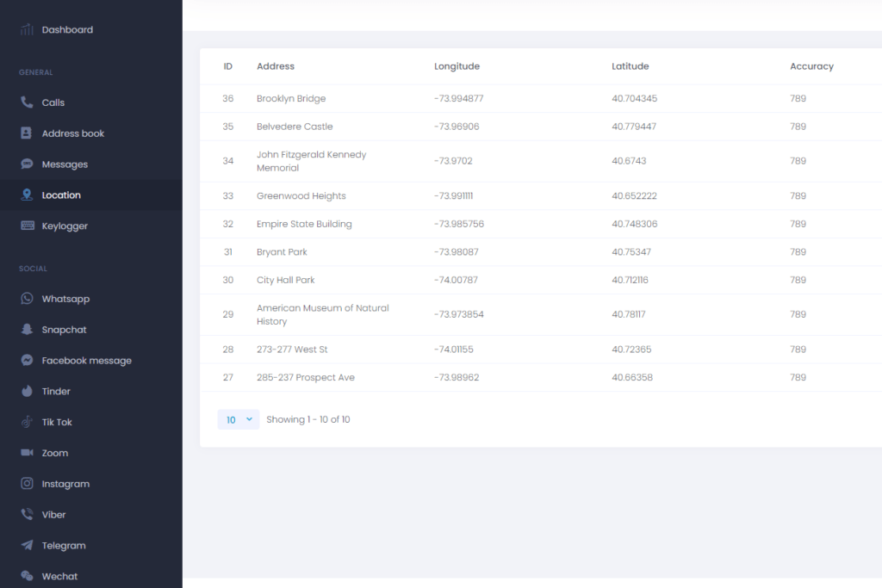This screenshot has width=882, height=588.
Task: Click longitude value -73.994877
Action: (x=458, y=98)
